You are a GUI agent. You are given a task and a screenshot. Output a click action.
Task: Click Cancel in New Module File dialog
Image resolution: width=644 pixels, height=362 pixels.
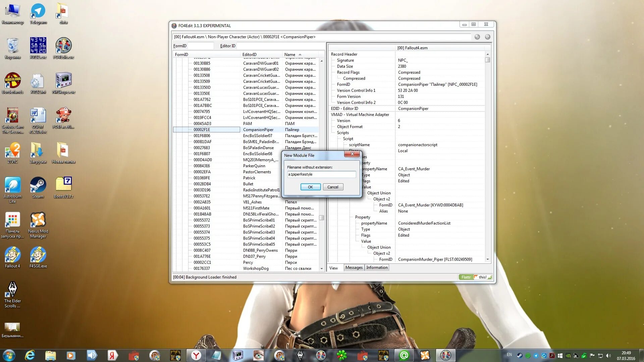coord(333,187)
